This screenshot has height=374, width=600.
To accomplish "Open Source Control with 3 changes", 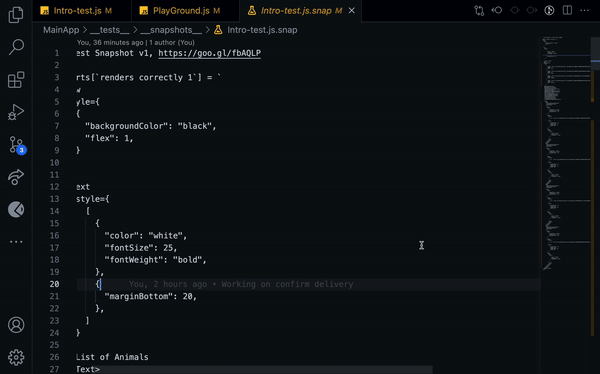I will 16,145.
